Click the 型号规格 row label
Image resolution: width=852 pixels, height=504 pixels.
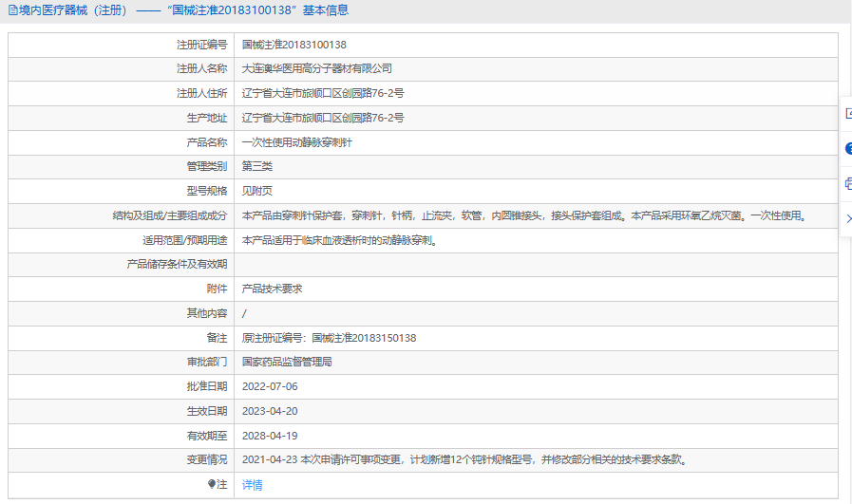207,191
